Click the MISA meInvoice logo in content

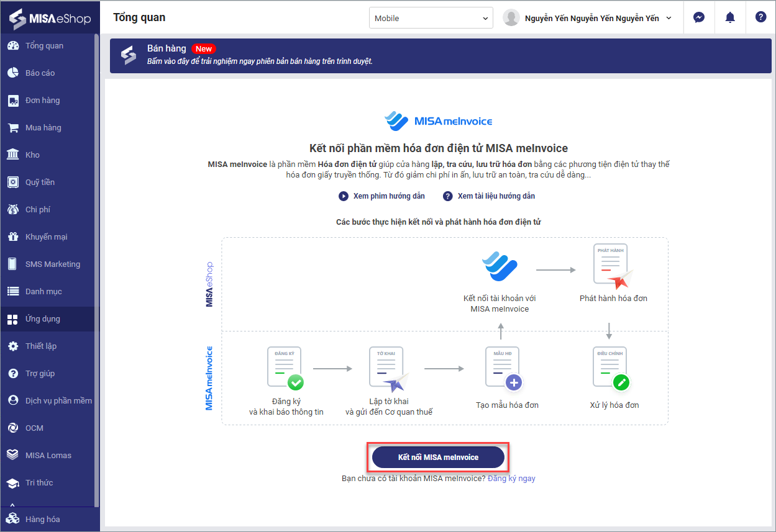(x=439, y=121)
